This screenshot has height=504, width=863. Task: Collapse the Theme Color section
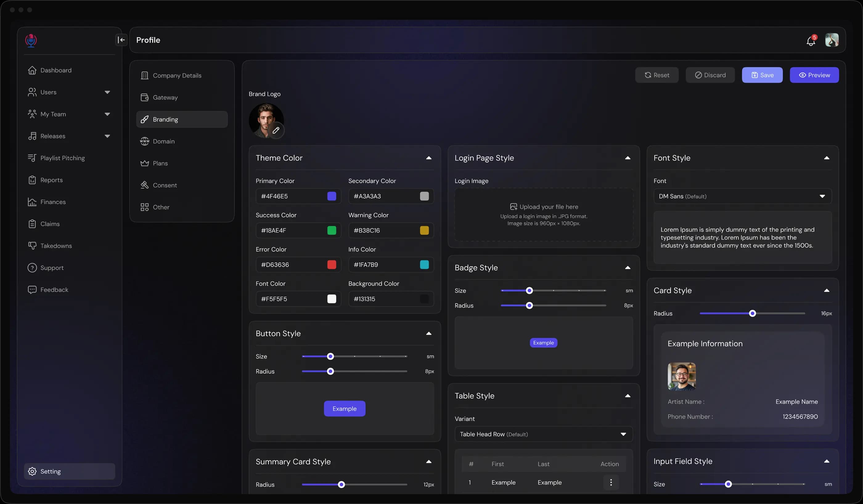tap(428, 158)
